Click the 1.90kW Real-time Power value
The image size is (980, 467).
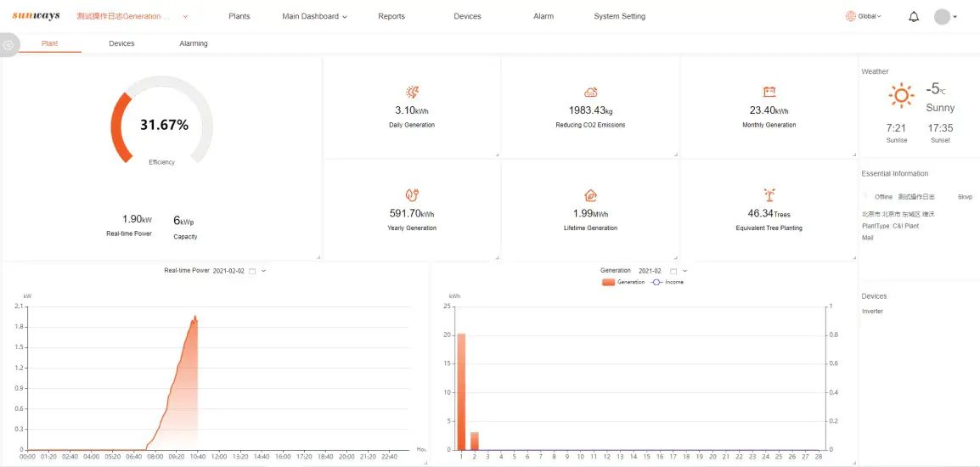point(137,219)
